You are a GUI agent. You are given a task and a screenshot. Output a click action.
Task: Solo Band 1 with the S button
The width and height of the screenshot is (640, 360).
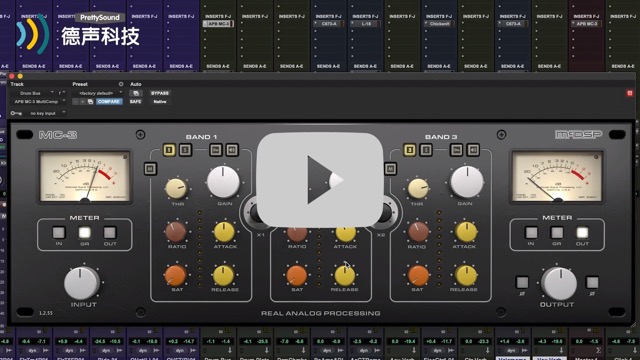click(x=185, y=150)
